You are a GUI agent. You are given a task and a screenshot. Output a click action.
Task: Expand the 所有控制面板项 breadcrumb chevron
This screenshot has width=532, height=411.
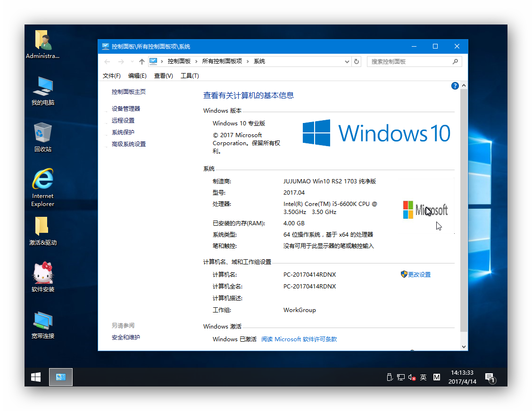247,61
